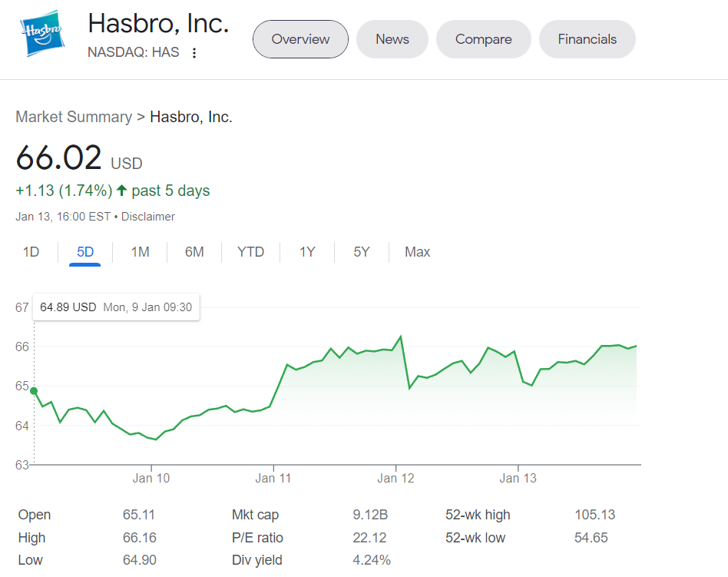Click the NASDAQ: HAS ticker text
Screen dimensions: 728x577
pos(134,52)
